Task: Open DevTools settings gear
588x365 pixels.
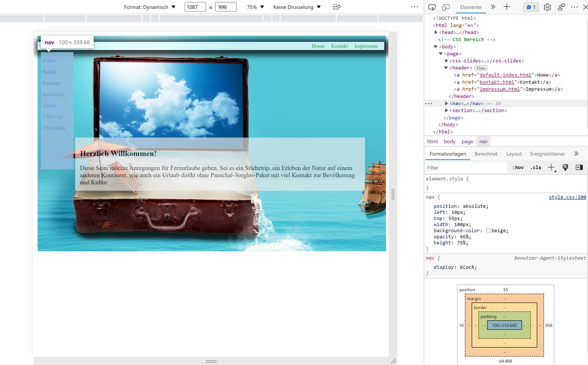Action: pos(547,7)
